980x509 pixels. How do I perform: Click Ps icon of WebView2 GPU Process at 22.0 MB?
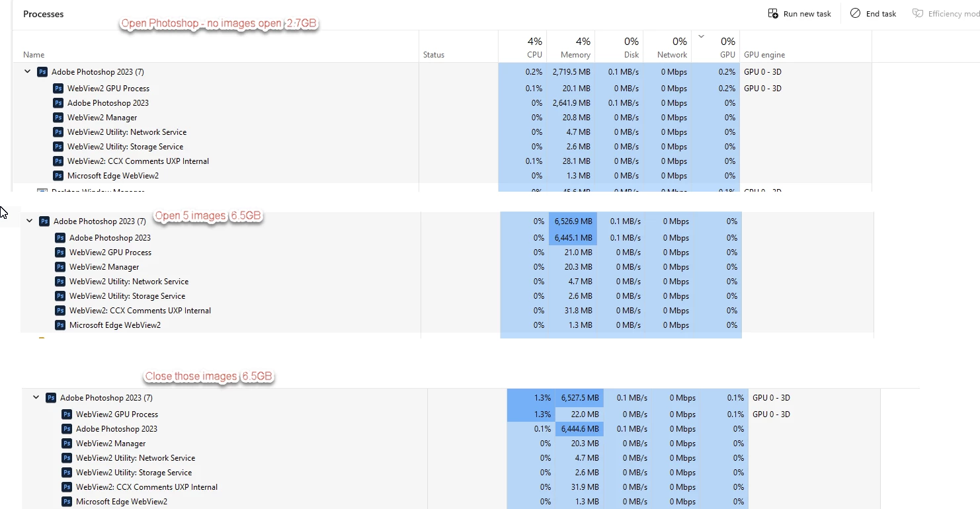click(x=67, y=414)
